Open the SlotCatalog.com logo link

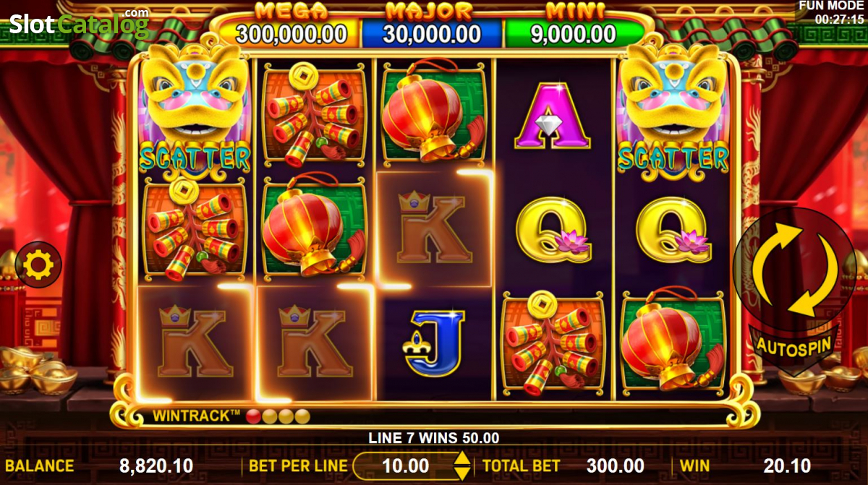pos(79,24)
